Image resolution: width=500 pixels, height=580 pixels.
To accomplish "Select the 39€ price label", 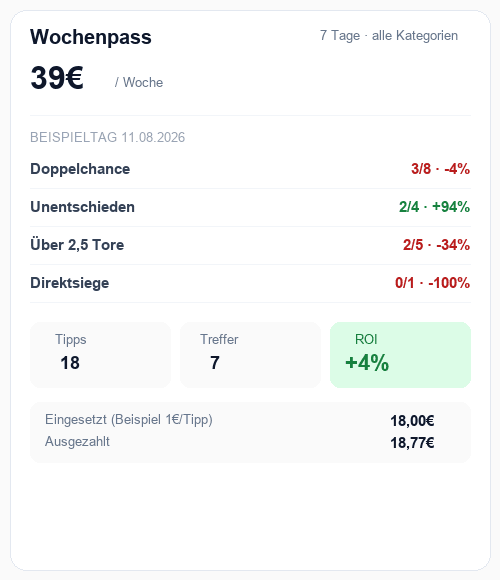I will click(x=57, y=78).
